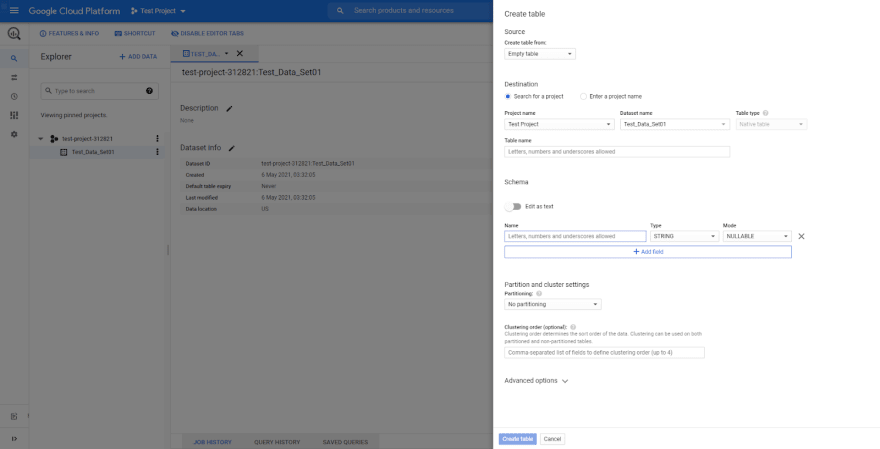880x449 pixels.
Task: Open the Table type Native table dropdown
Action: pyautogui.click(x=771, y=124)
